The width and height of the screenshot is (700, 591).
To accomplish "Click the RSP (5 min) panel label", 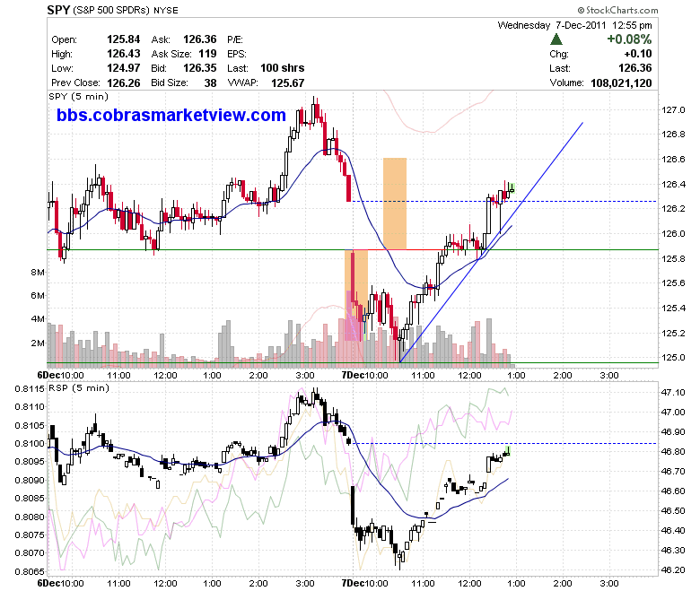I will (79, 387).
